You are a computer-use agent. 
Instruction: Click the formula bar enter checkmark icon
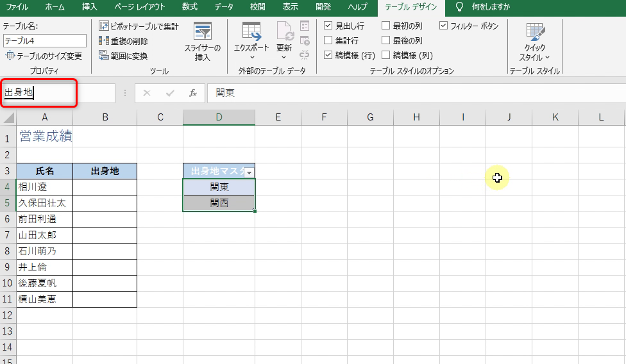click(170, 93)
